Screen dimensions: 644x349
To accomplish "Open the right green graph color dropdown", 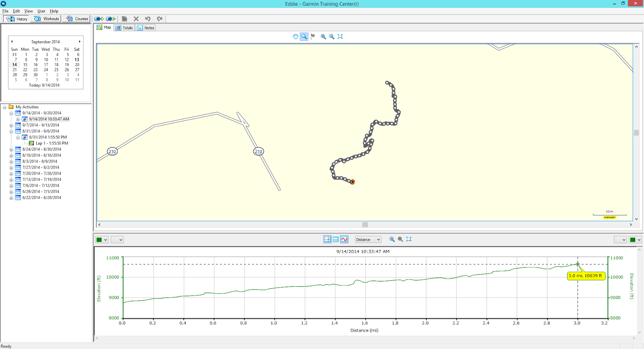I will (x=636, y=240).
